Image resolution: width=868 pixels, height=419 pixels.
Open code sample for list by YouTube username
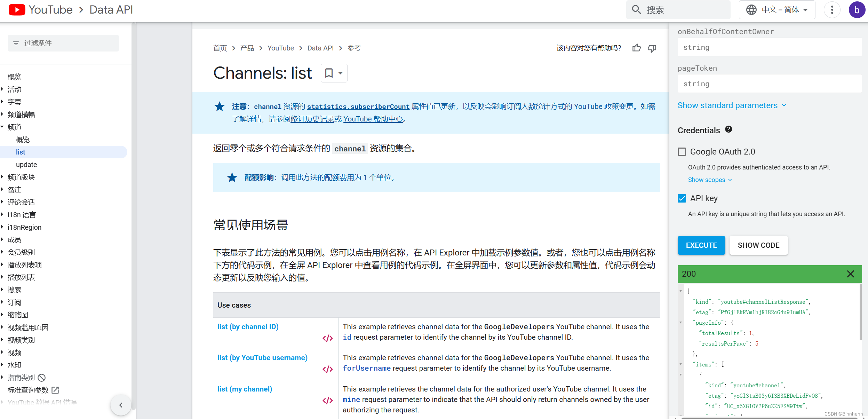coord(327,369)
